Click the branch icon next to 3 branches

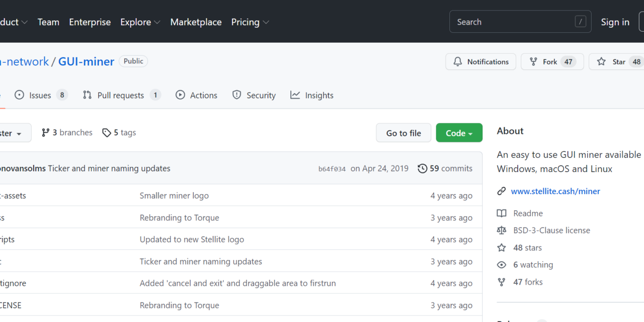pyautogui.click(x=47, y=132)
